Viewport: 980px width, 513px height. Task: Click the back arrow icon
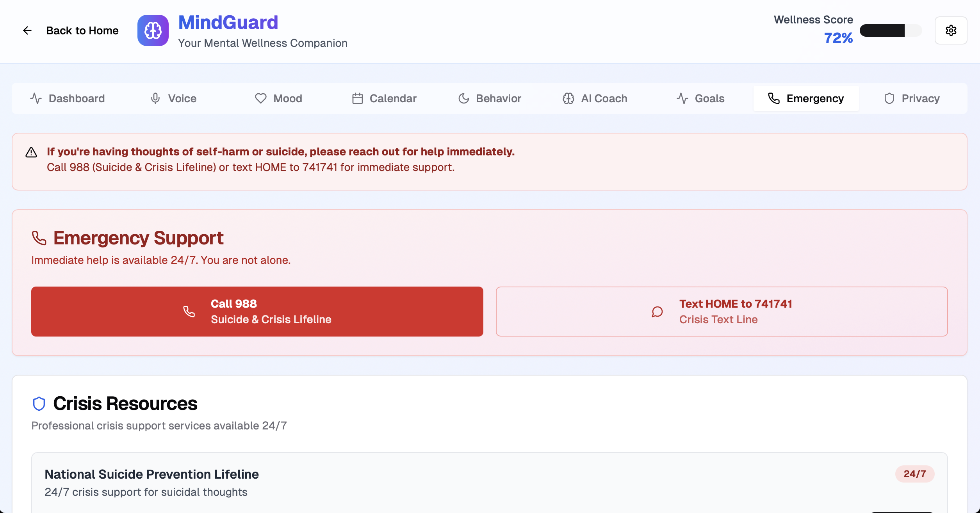coord(27,30)
